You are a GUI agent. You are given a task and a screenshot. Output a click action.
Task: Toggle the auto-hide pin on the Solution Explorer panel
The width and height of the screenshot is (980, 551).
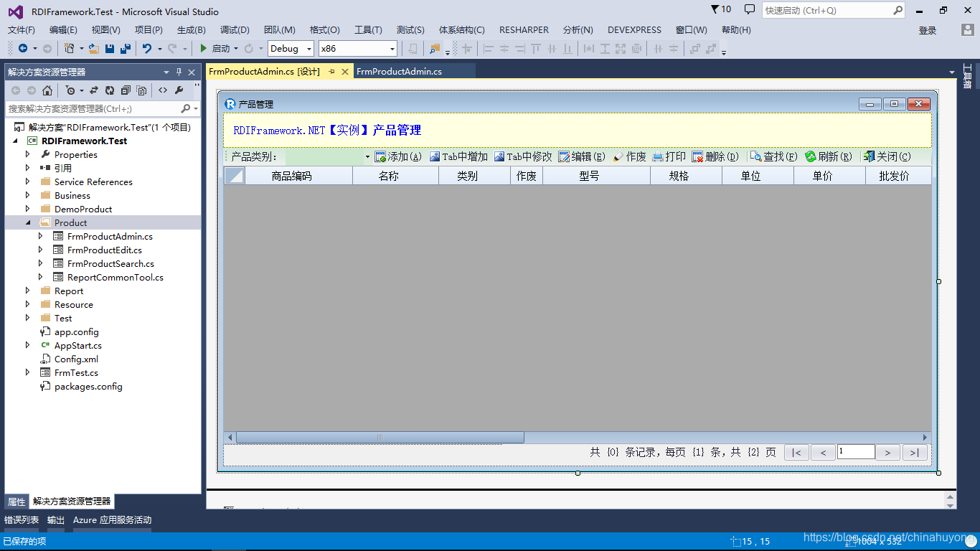[x=179, y=72]
